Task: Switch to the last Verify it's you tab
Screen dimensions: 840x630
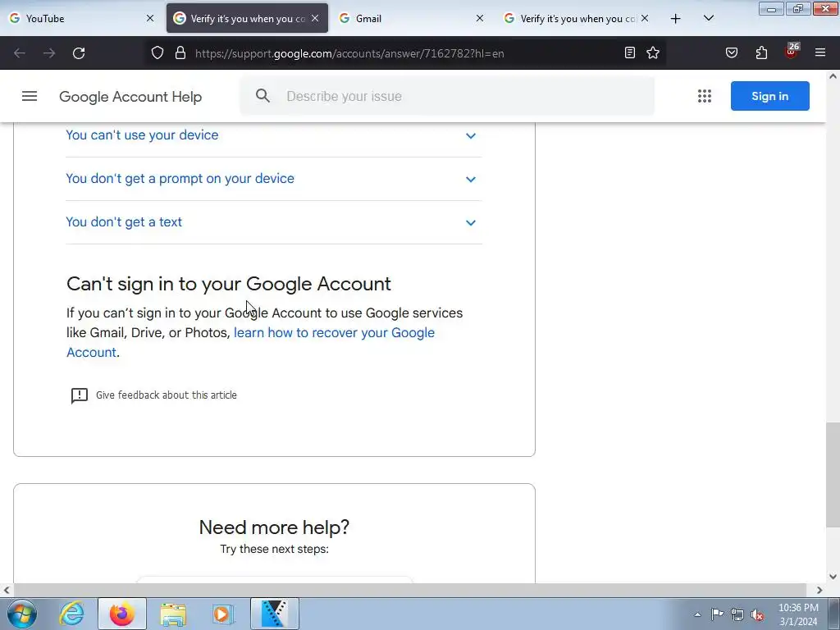Action: pyautogui.click(x=577, y=18)
